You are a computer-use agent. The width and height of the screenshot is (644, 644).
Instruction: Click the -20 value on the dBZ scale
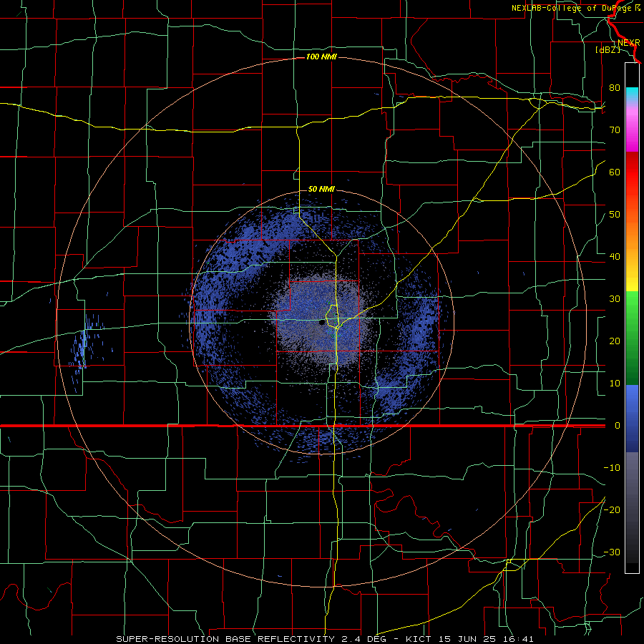coord(612,510)
